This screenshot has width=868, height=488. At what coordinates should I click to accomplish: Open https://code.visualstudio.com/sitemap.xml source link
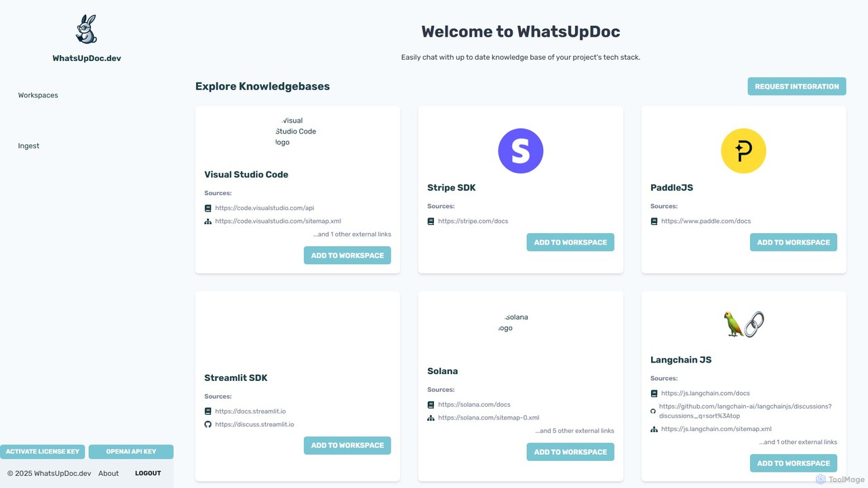point(278,221)
